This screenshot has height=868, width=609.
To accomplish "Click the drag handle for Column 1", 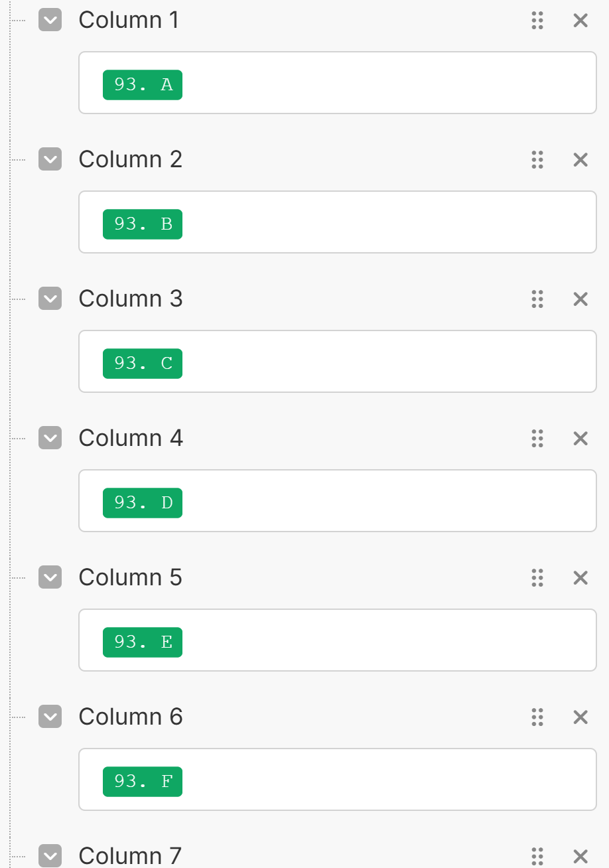I will tap(537, 21).
